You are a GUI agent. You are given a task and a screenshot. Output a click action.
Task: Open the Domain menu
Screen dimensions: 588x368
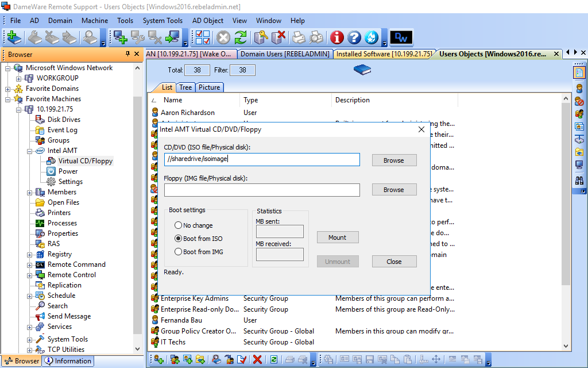pyautogui.click(x=60, y=20)
